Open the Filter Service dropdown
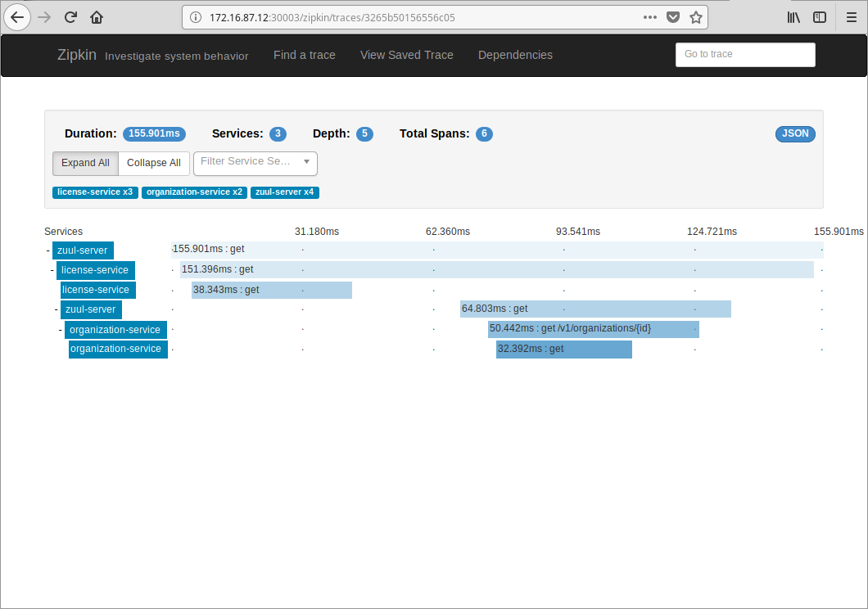The height and width of the screenshot is (609, 868). click(x=255, y=163)
